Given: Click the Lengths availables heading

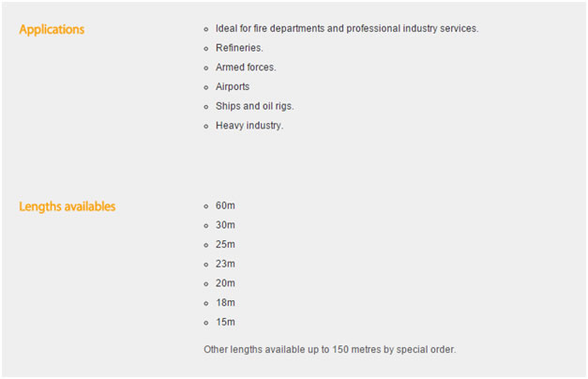Looking at the screenshot, I should click(x=68, y=206).
